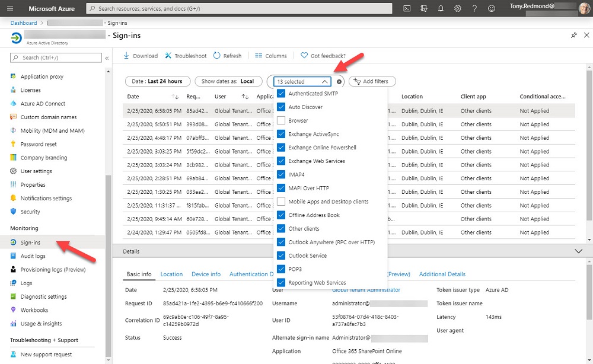This screenshot has width=593, height=364.
Task: Click the Columns icon
Action: 259,56
